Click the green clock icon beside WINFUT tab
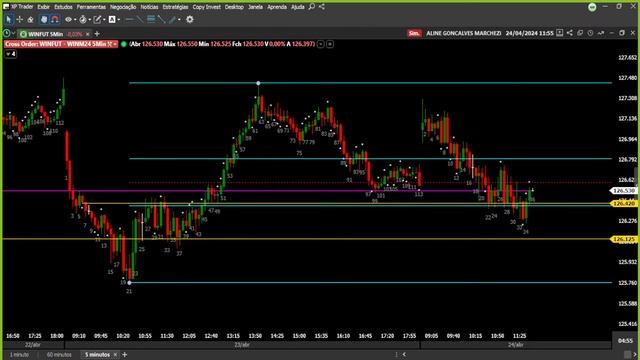Image resolution: width=640 pixels, height=360 pixels. click(7, 33)
